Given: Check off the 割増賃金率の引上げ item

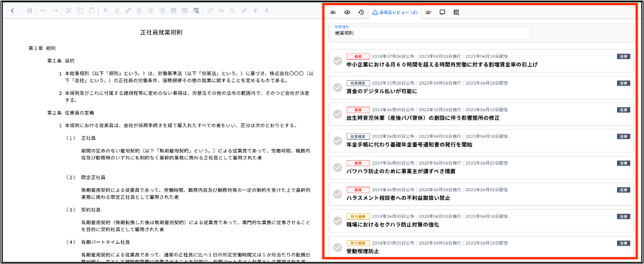Looking at the screenshot, I should [x=338, y=61].
